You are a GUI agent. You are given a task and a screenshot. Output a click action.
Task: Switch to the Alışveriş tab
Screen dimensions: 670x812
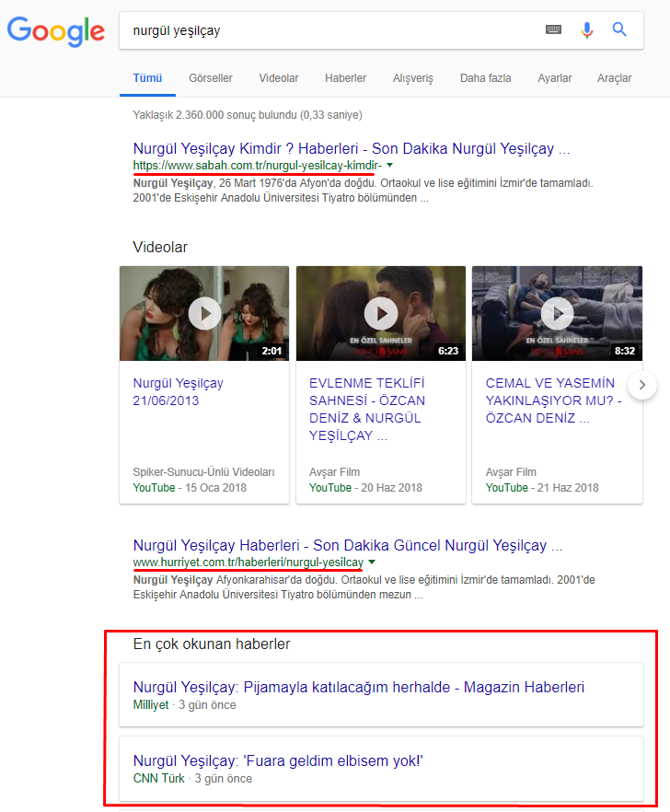pyautogui.click(x=412, y=78)
